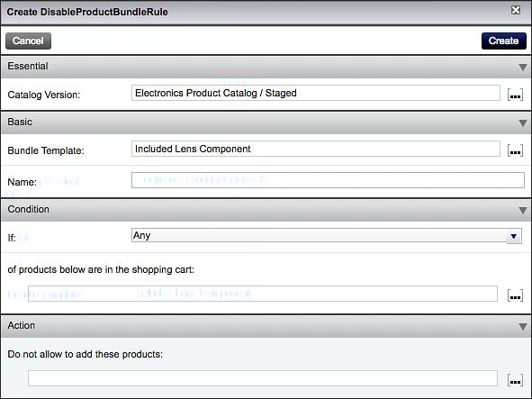
Task: Click the Cancel button
Action: tap(28, 41)
